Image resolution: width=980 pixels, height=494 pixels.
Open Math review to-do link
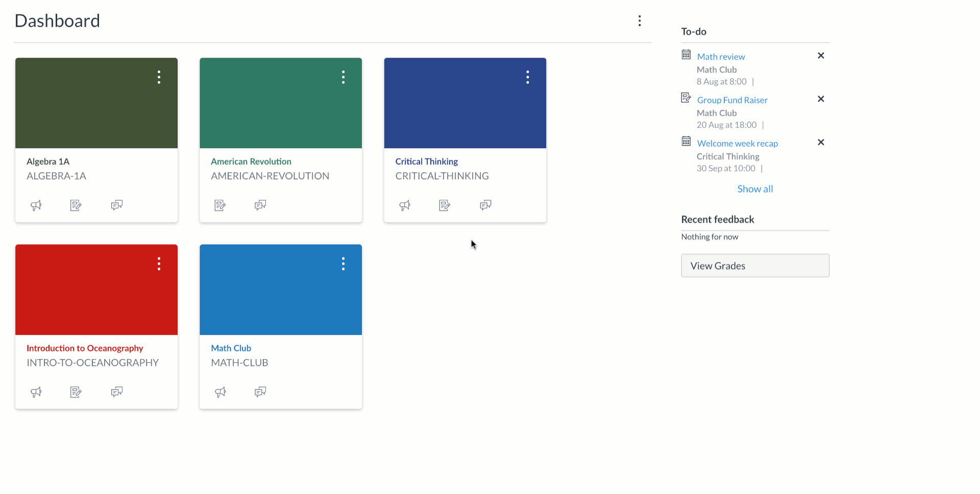click(x=721, y=57)
